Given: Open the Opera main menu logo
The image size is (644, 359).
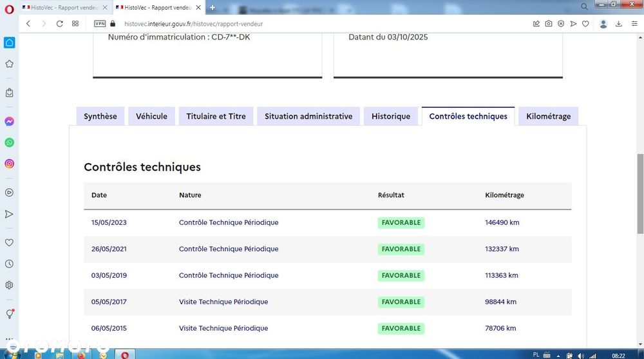Looking at the screenshot, I should [x=9, y=9].
